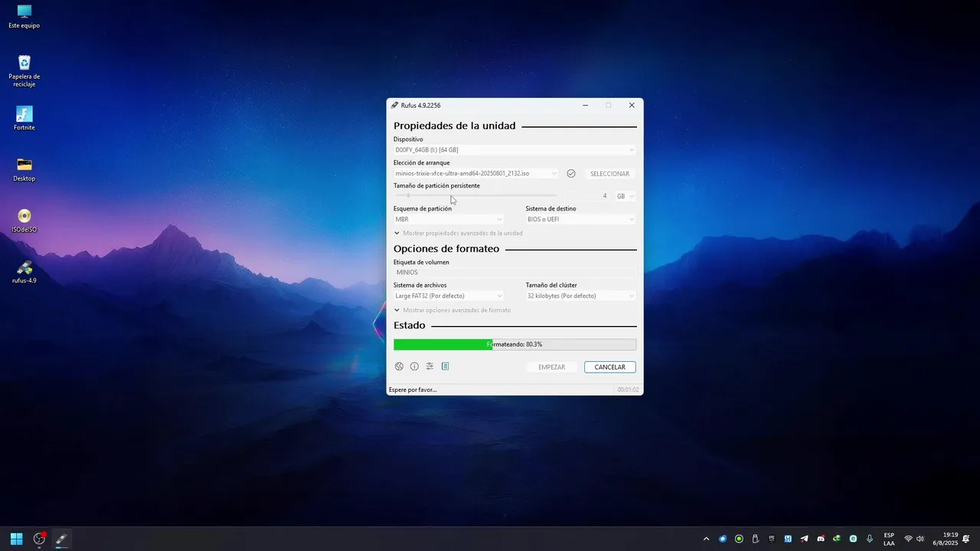Click the 'Espere por favor...' status text

(x=413, y=390)
